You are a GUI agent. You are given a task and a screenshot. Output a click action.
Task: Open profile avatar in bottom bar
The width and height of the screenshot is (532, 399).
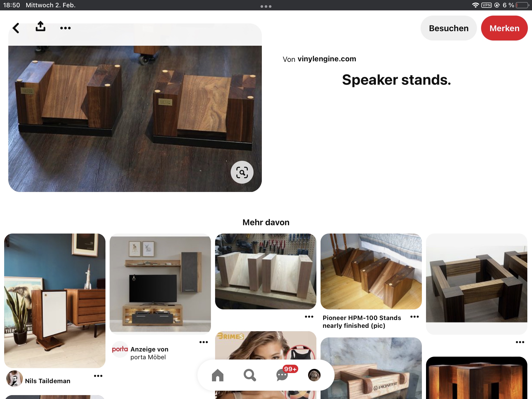(314, 375)
